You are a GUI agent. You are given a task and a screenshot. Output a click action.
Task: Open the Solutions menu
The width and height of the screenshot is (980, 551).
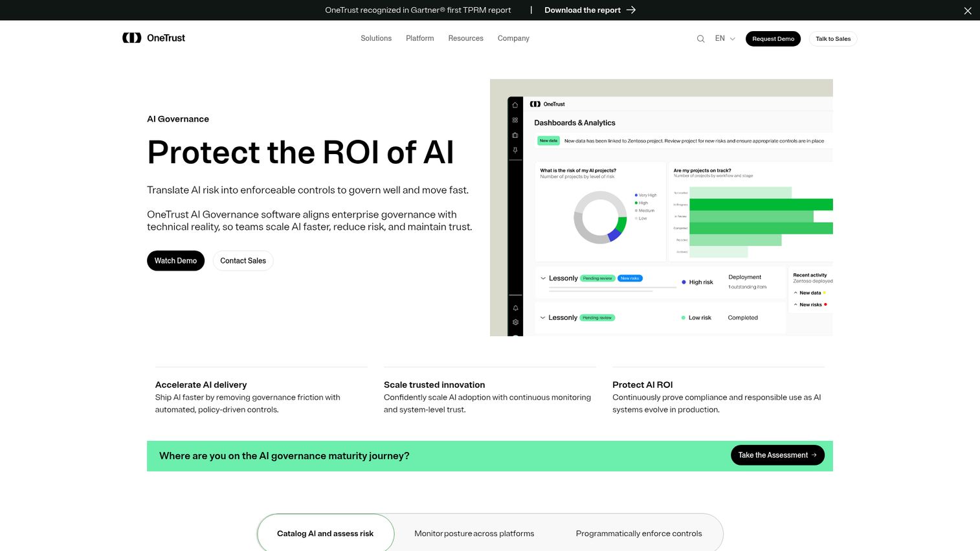pos(376,38)
